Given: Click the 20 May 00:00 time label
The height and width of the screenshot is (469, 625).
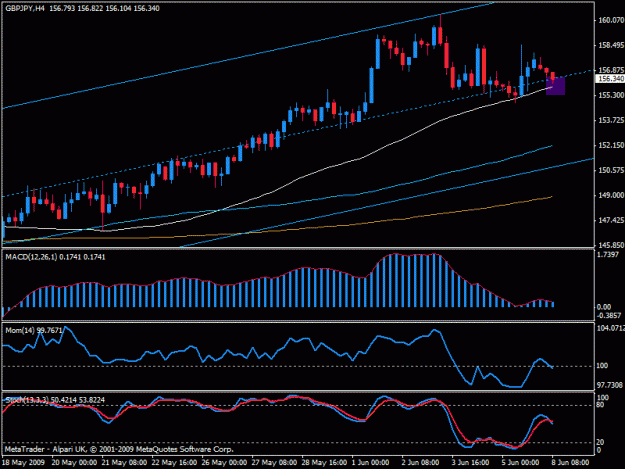Looking at the screenshot, I should click(x=74, y=463).
